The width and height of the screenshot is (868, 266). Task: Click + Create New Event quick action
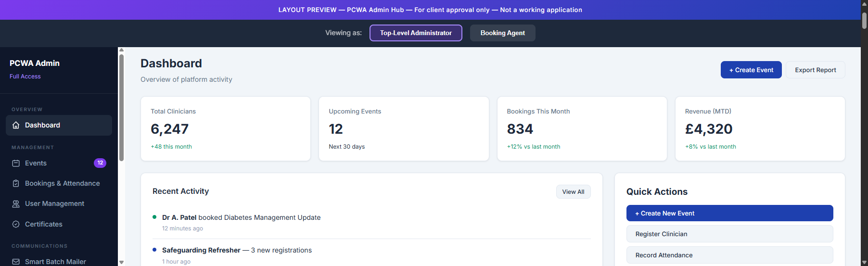(729, 213)
